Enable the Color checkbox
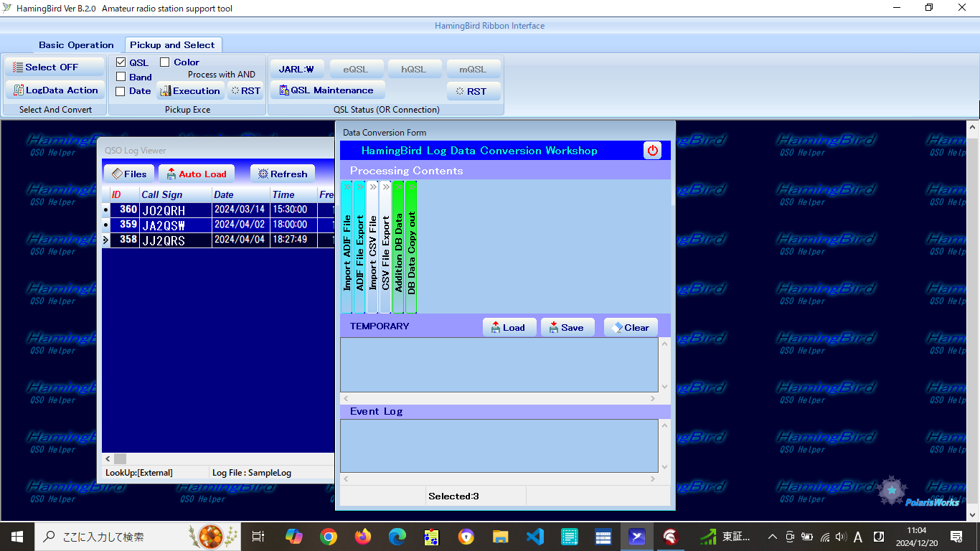The width and height of the screenshot is (980, 551). click(164, 62)
